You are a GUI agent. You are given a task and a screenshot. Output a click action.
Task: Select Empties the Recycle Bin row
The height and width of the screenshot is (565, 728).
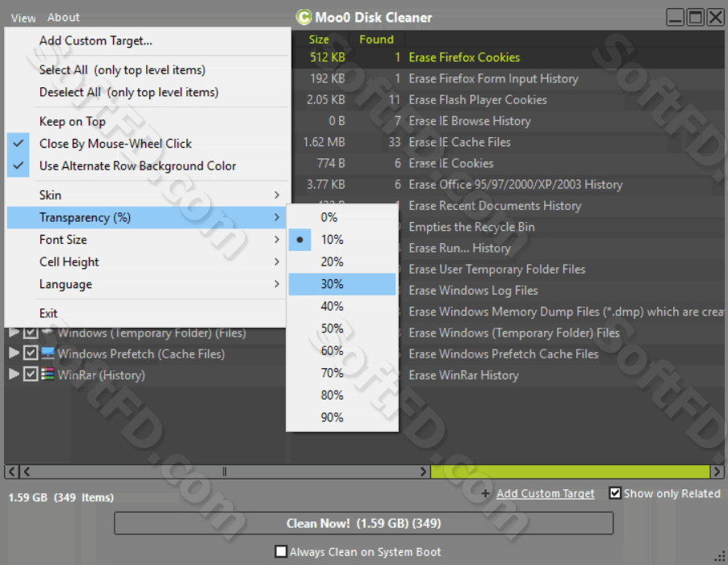coord(562,227)
